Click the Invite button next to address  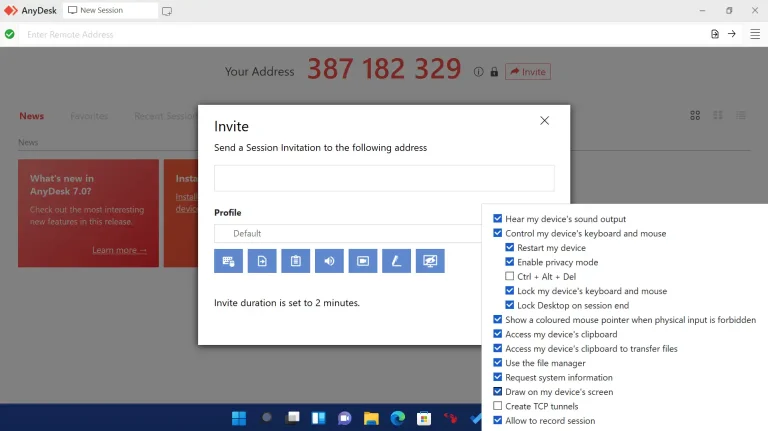pos(528,72)
